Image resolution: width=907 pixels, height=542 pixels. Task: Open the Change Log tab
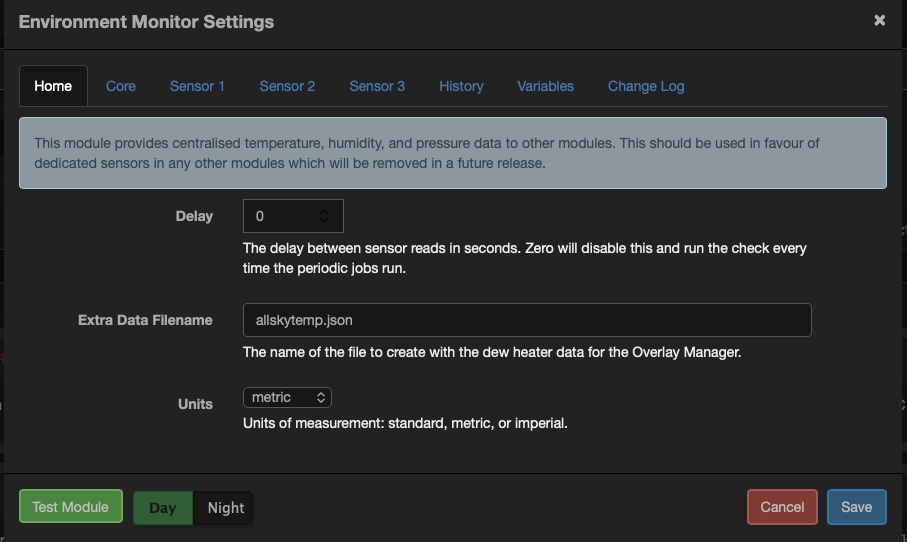click(646, 86)
